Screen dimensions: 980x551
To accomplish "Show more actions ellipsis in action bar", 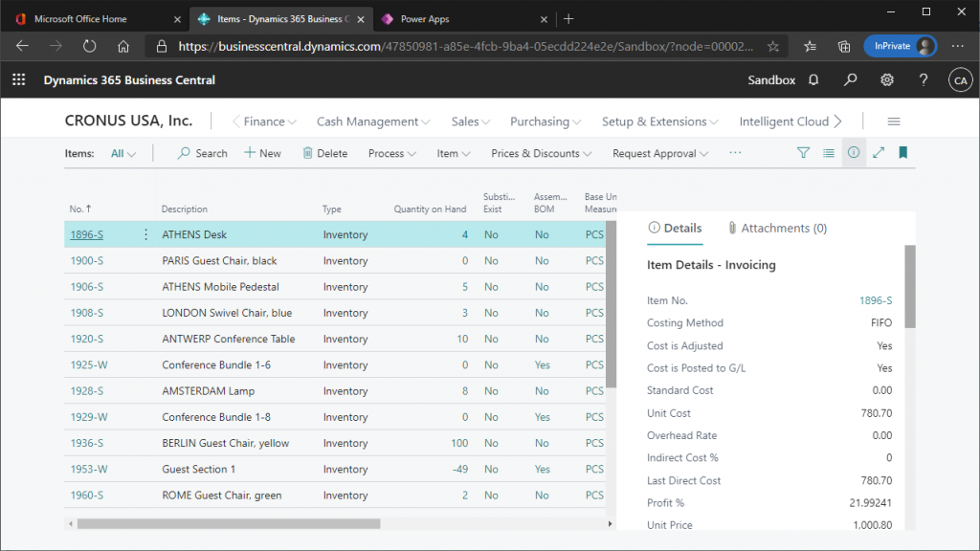I will point(735,153).
